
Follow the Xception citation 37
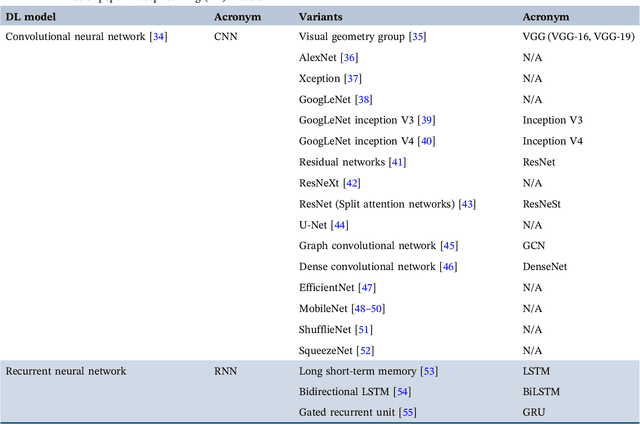[353, 78]
